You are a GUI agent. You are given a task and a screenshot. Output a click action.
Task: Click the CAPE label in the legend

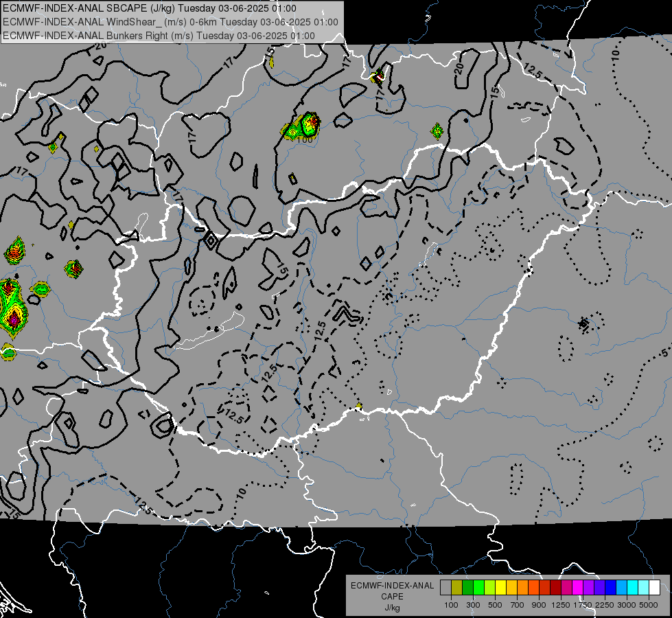click(x=392, y=597)
